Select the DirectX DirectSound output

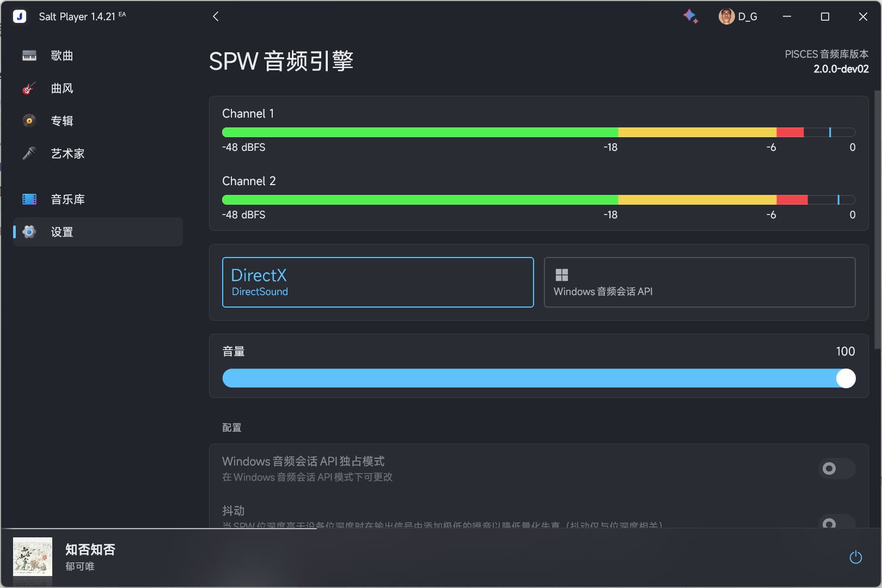[x=378, y=282]
